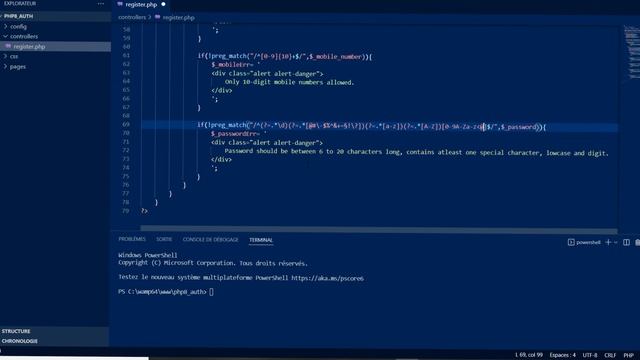Screen dimensions: 640x360
Task: Open the CONSOLE DE DÉBOGAGE tab
Action: tap(211, 240)
